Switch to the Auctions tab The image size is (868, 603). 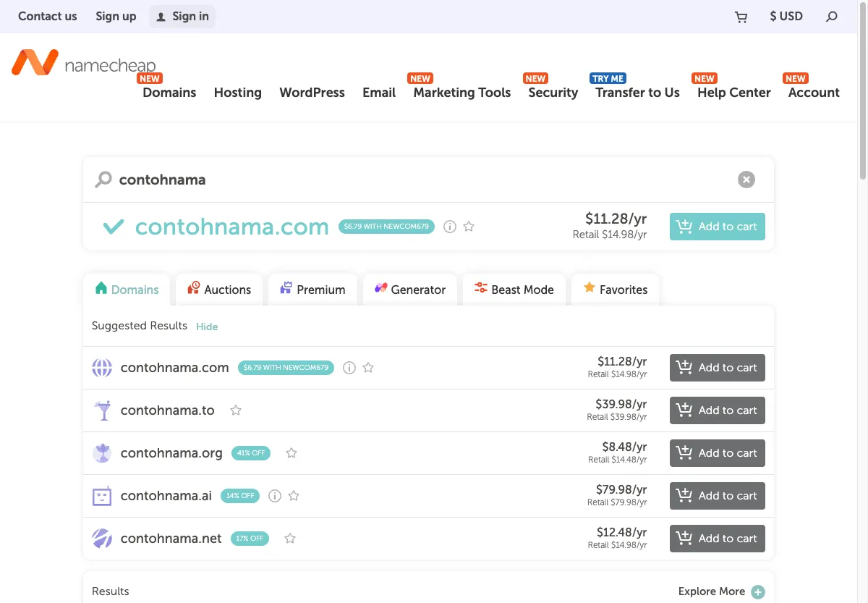219,290
